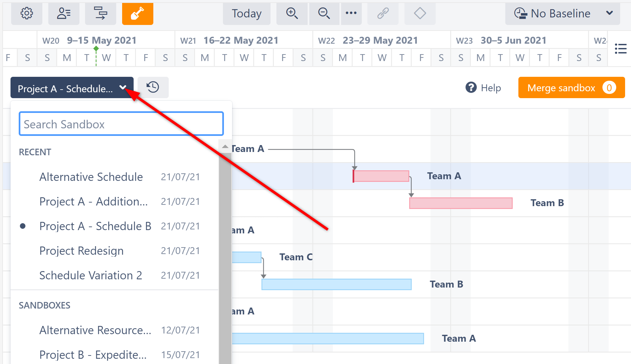Open the sandbox history clock icon
This screenshot has height=364, width=631.
(x=153, y=87)
